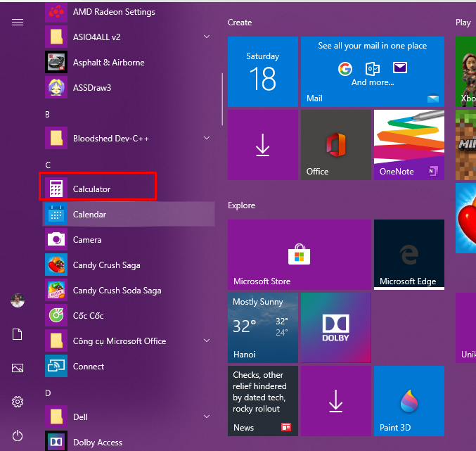Click the Create group heading
This screenshot has width=476, height=451.
(x=240, y=23)
